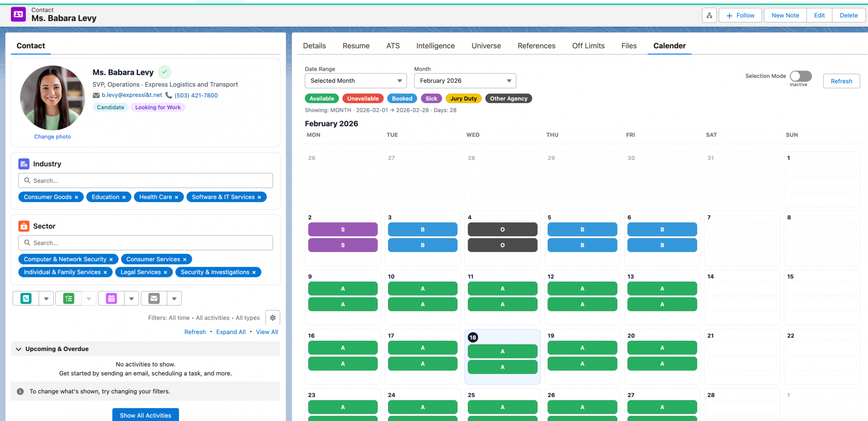Screen dimensions: 868x421
Task: Collapse Upcoming & Overdue section
Action: point(19,349)
